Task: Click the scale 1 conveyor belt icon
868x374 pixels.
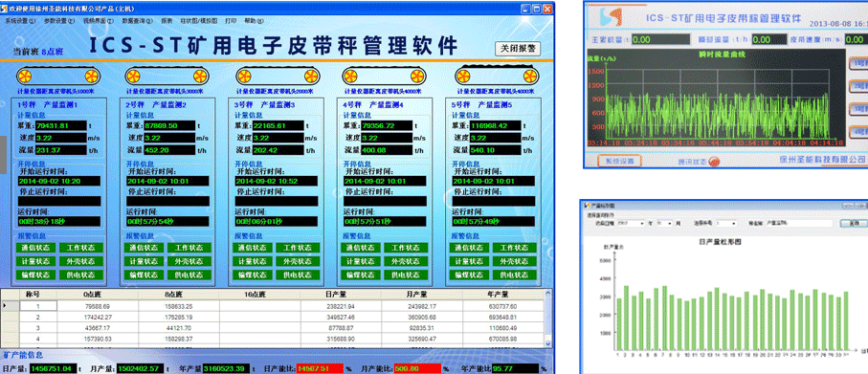Action: pos(57,76)
